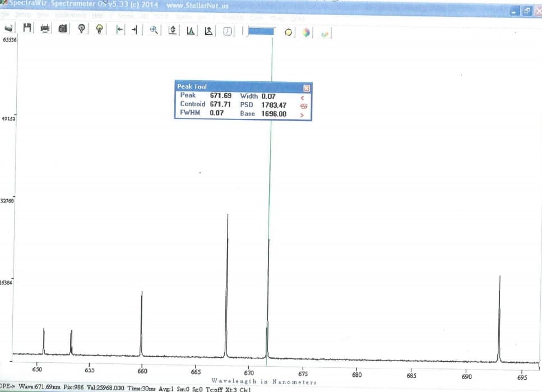Take a snapshot with the camera icon
This screenshot has width=542, height=392.
pyautogui.click(x=63, y=29)
